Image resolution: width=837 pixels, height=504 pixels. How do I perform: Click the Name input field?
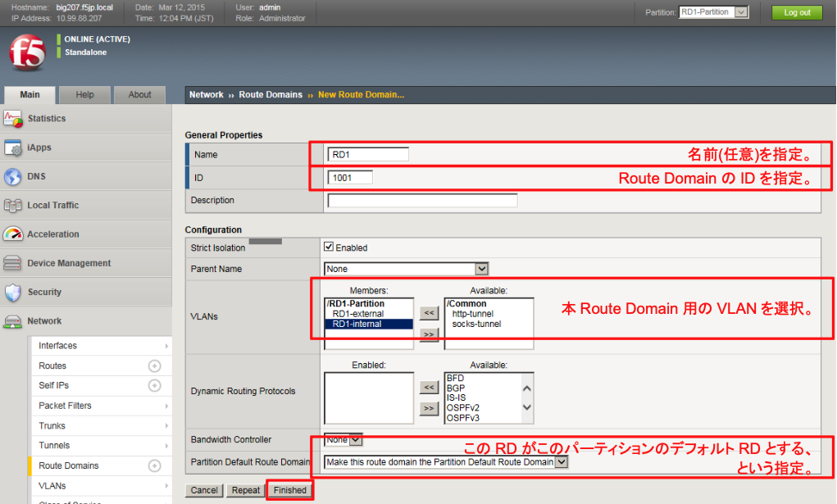coord(368,154)
